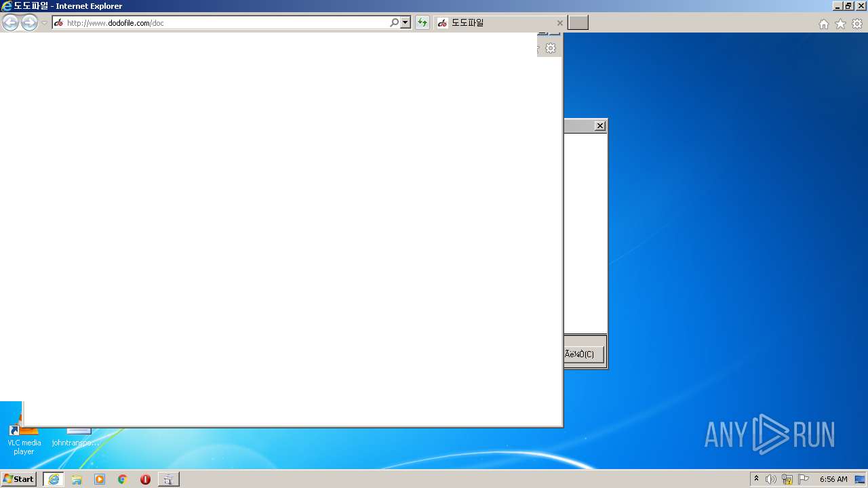Image resolution: width=868 pixels, height=488 pixels.
Task: Open the recent pages dropdown beside Forward
Action: coord(44,23)
